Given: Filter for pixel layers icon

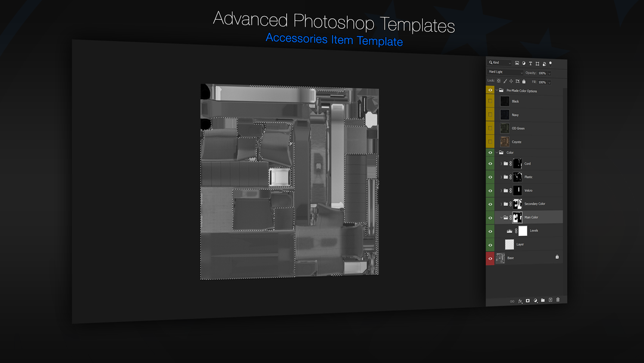Looking at the screenshot, I should click(x=517, y=63).
